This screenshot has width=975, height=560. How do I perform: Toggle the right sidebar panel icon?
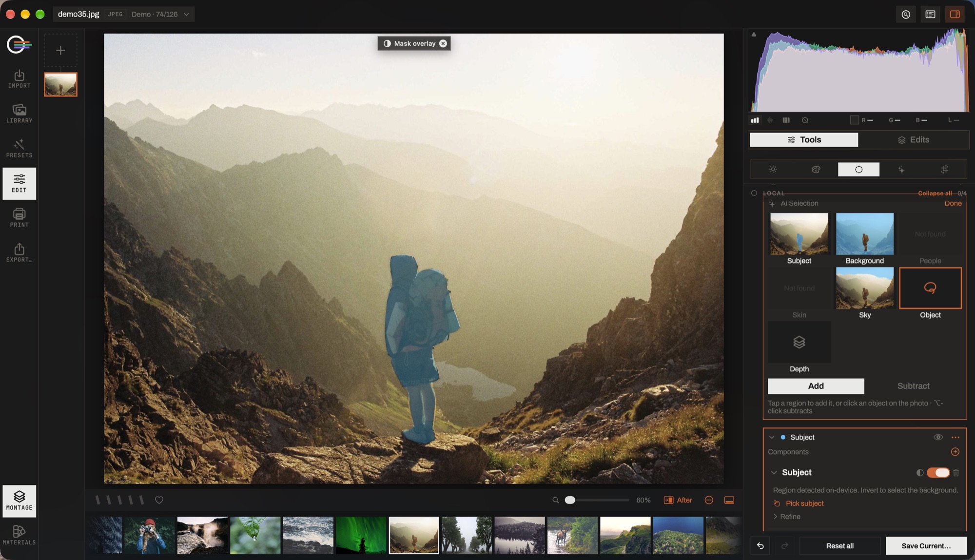pyautogui.click(x=955, y=14)
